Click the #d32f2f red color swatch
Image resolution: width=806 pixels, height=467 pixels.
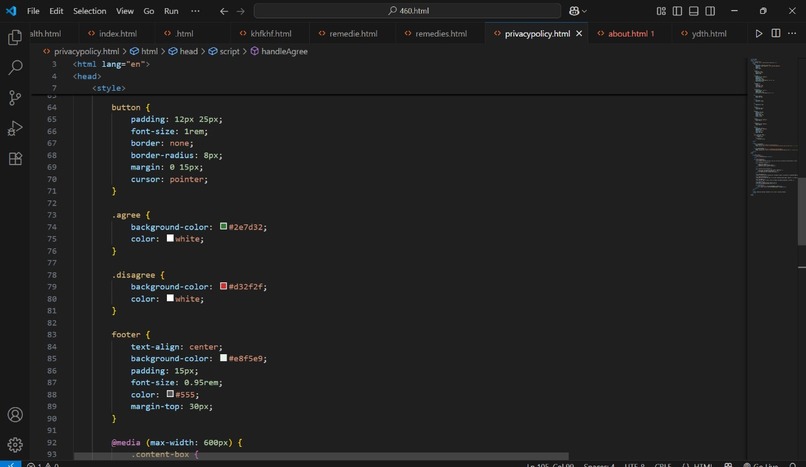223,286
